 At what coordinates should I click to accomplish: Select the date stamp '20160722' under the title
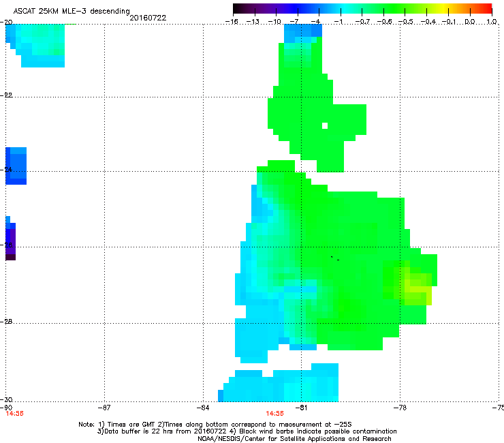[148, 18]
